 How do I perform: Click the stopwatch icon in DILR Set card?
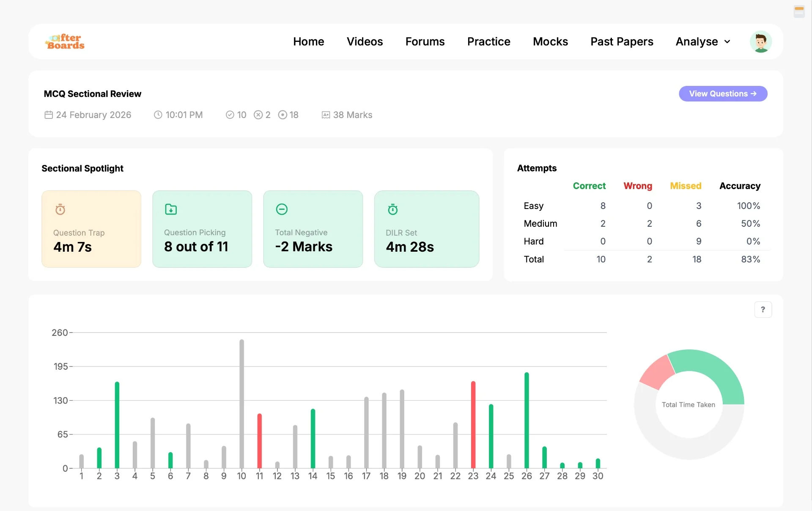[393, 209]
